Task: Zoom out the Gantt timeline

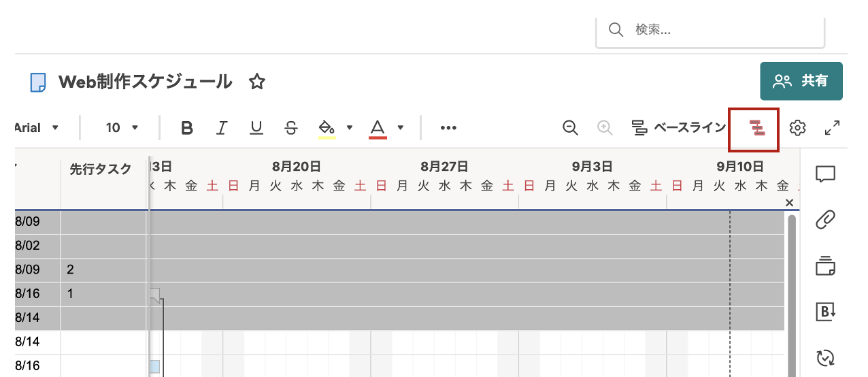Action: tap(571, 127)
